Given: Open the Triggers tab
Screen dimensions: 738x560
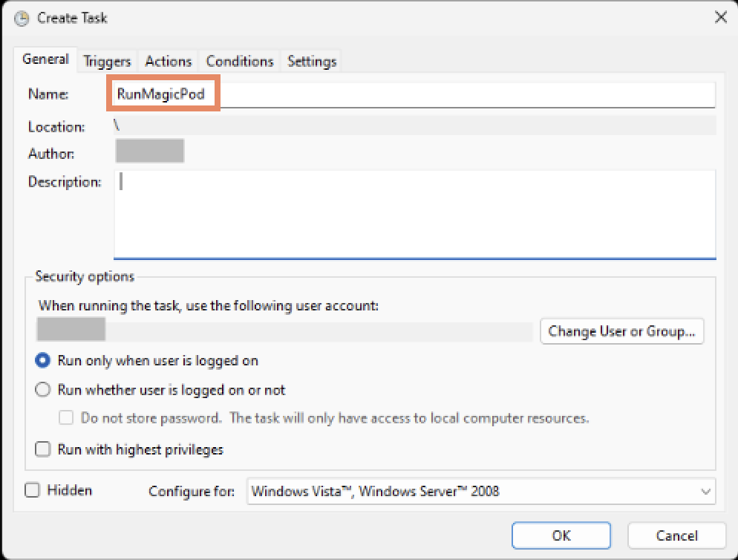Looking at the screenshot, I should point(107,61).
